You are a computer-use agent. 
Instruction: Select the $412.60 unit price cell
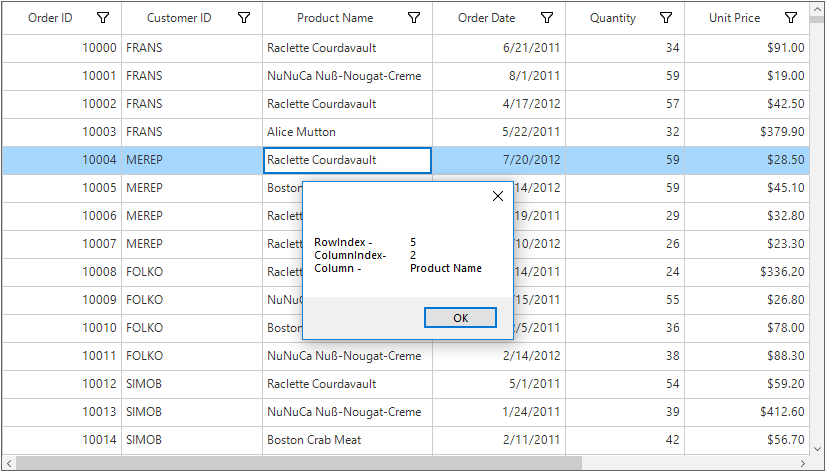point(747,412)
